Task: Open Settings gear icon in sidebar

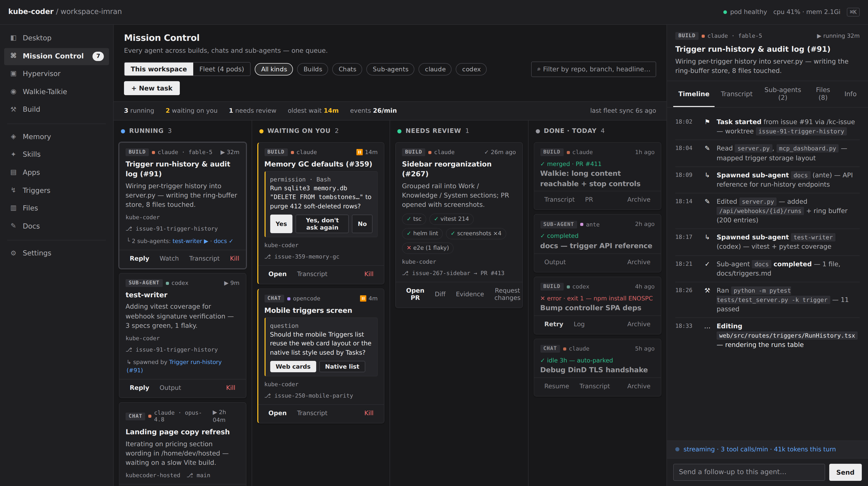Action: tap(13, 253)
